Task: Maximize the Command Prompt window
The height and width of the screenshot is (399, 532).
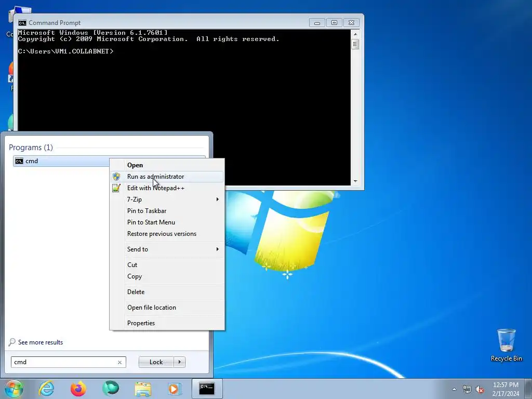Action: [334, 23]
